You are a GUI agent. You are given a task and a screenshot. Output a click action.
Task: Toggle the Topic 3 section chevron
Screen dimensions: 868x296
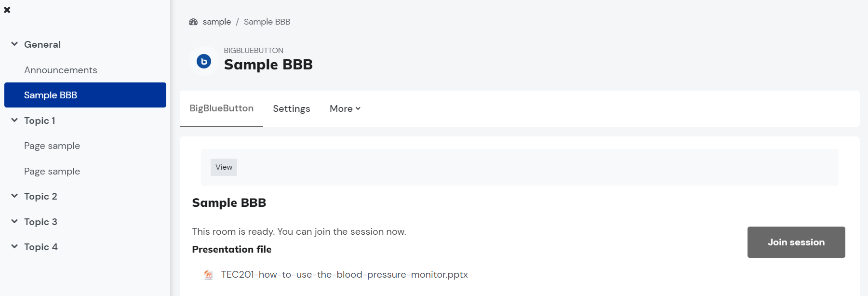tap(14, 221)
